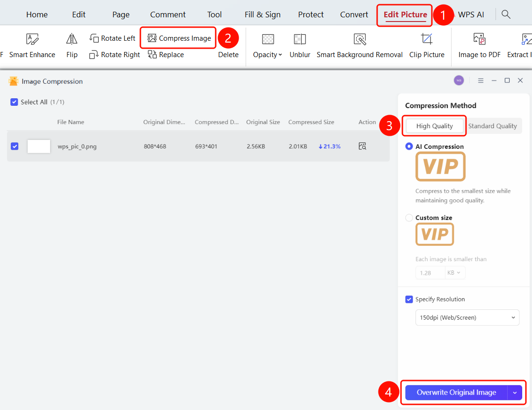Click the Compress Image tool
The height and width of the screenshot is (410, 532).
tap(179, 38)
